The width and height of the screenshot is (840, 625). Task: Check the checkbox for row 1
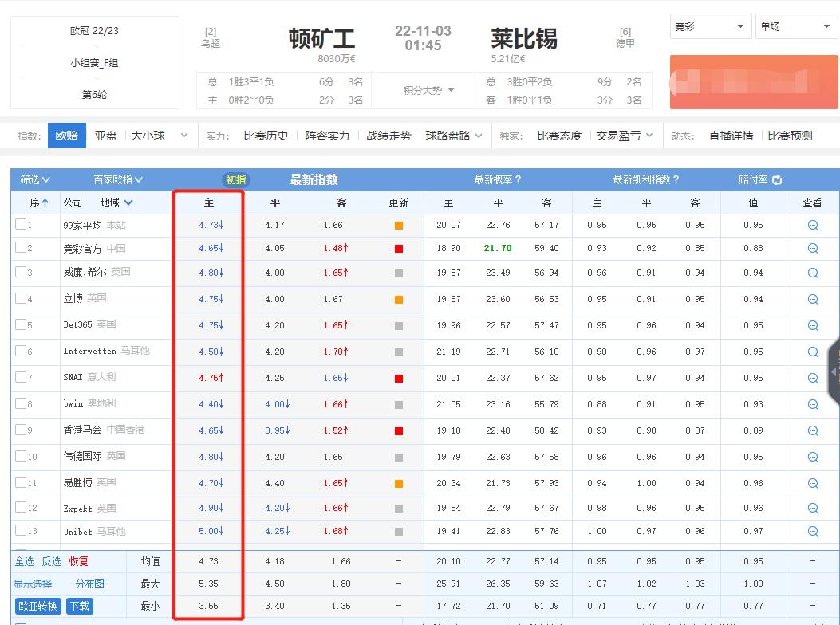pyautogui.click(x=20, y=225)
